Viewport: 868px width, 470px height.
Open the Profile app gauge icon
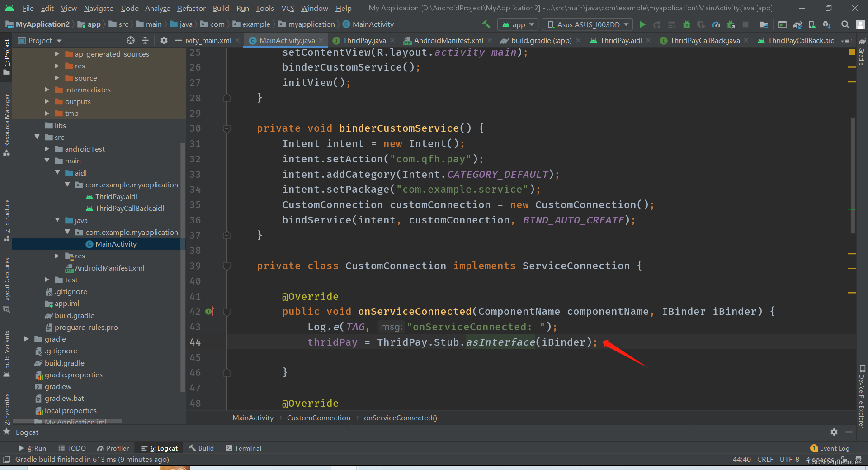point(716,24)
